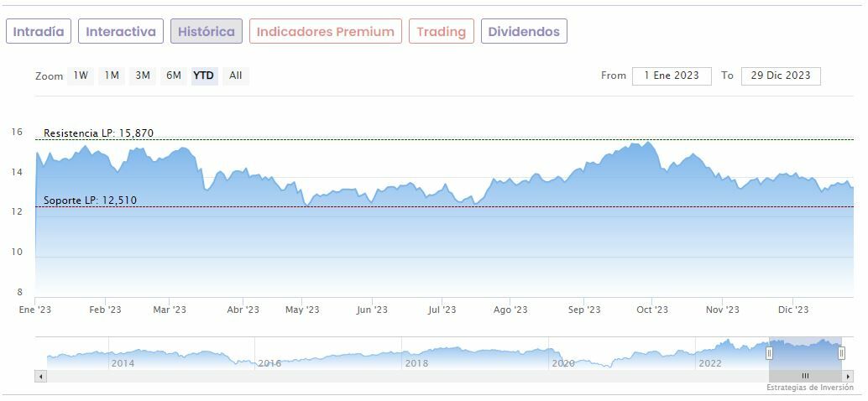Set zoom range to 1M
The image size is (868, 401).
112,76
